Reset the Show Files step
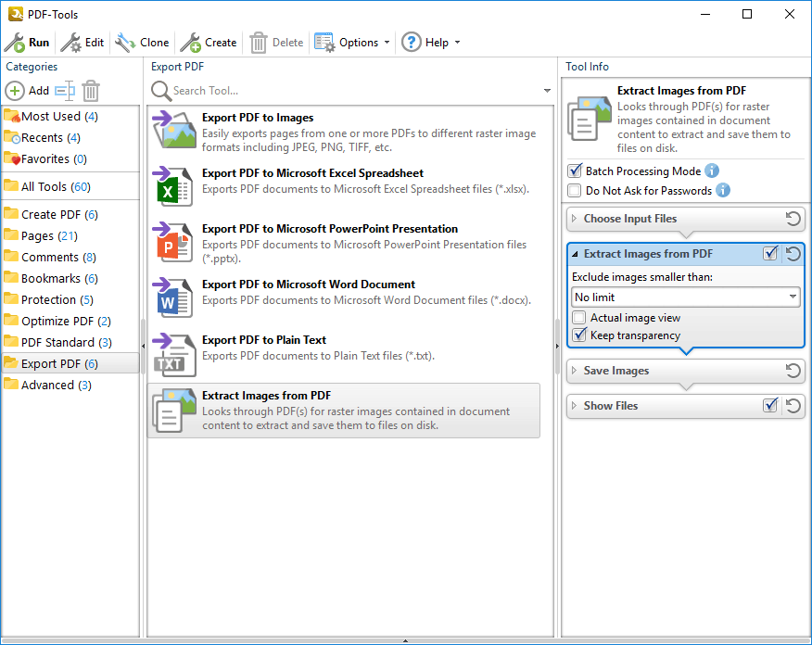The width and height of the screenshot is (812, 645). (793, 406)
